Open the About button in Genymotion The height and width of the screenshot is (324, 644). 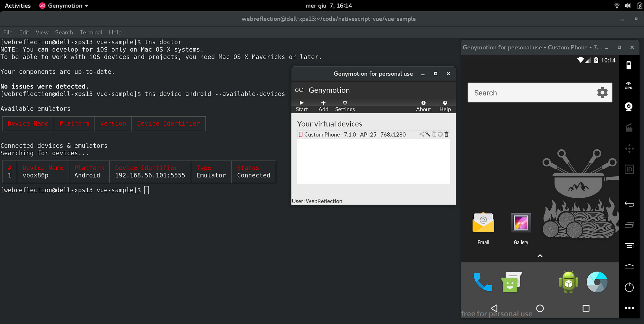tap(423, 106)
